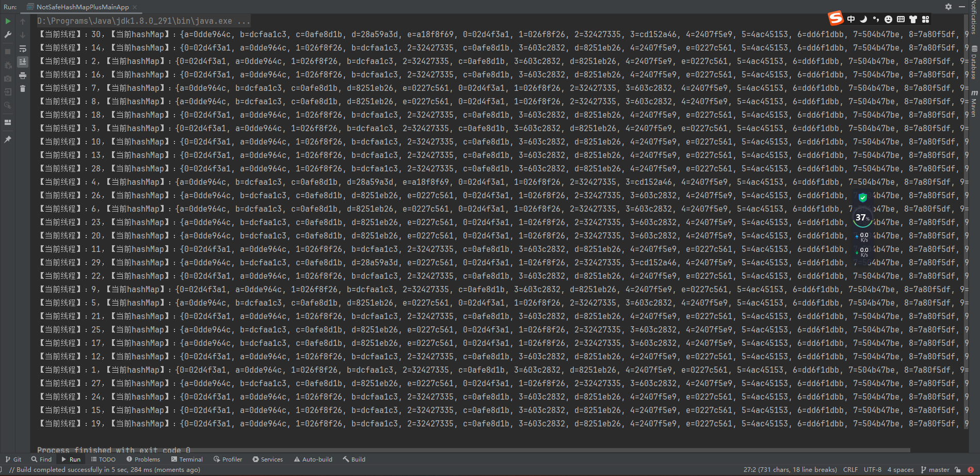Open Sogou skin shirt icon
This screenshot has height=476, width=980.
tap(913, 19)
